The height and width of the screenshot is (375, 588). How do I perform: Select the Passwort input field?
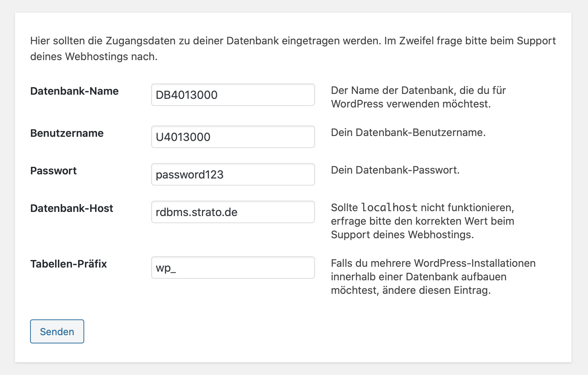pos(233,174)
